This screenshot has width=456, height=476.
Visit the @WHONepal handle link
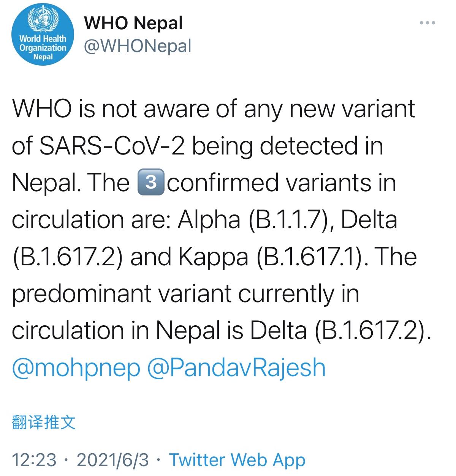[x=138, y=46]
